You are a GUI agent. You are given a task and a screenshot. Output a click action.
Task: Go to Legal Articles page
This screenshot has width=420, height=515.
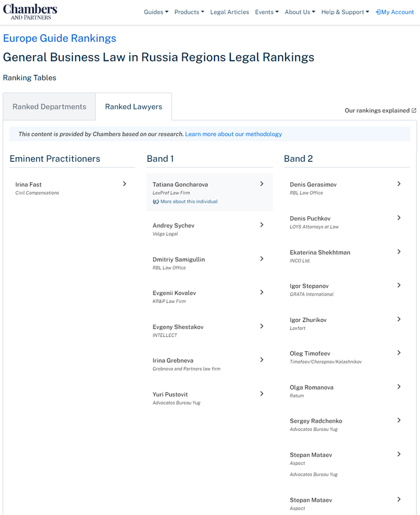click(x=229, y=12)
